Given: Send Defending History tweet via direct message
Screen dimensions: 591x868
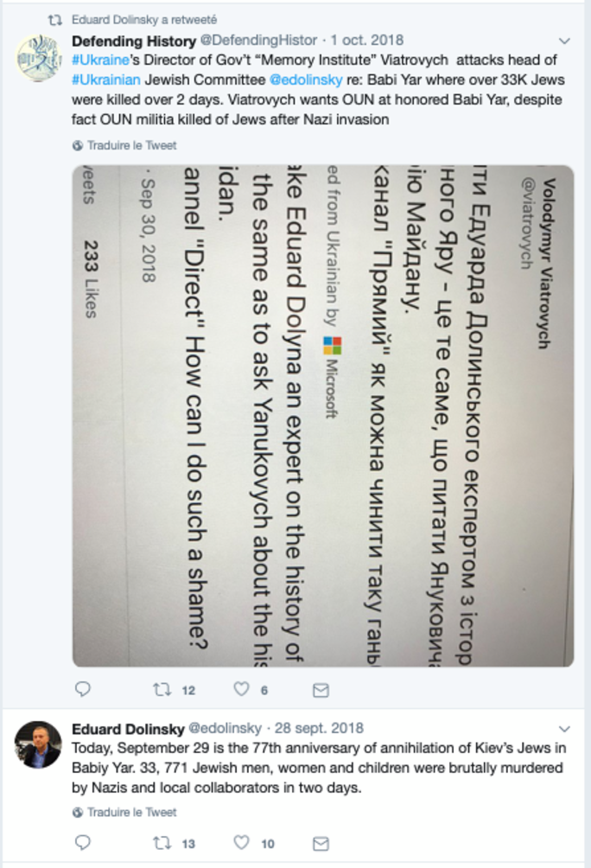Looking at the screenshot, I should point(321,690).
